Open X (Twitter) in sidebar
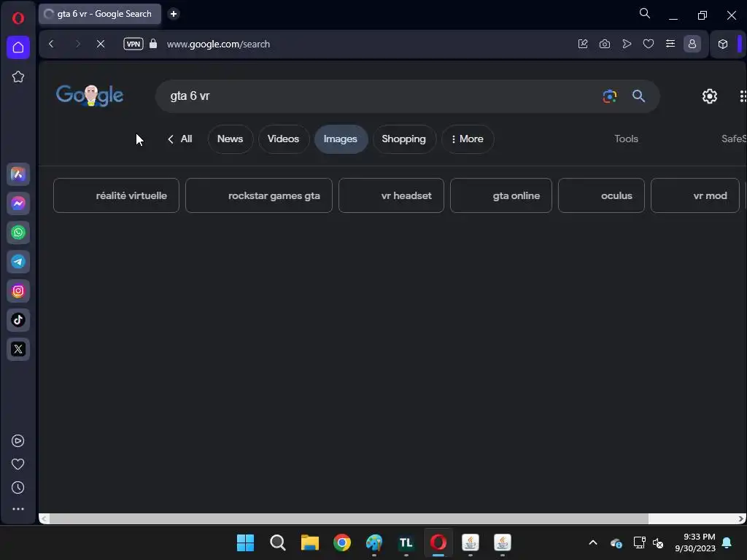 click(18, 349)
